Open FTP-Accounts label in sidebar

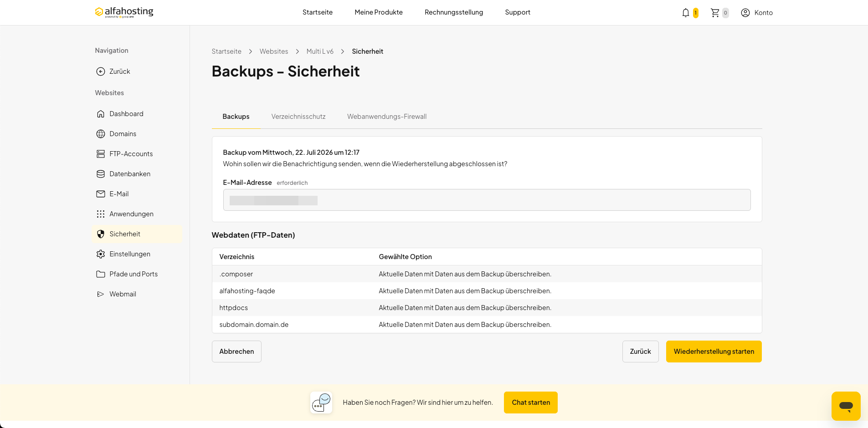(x=131, y=154)
